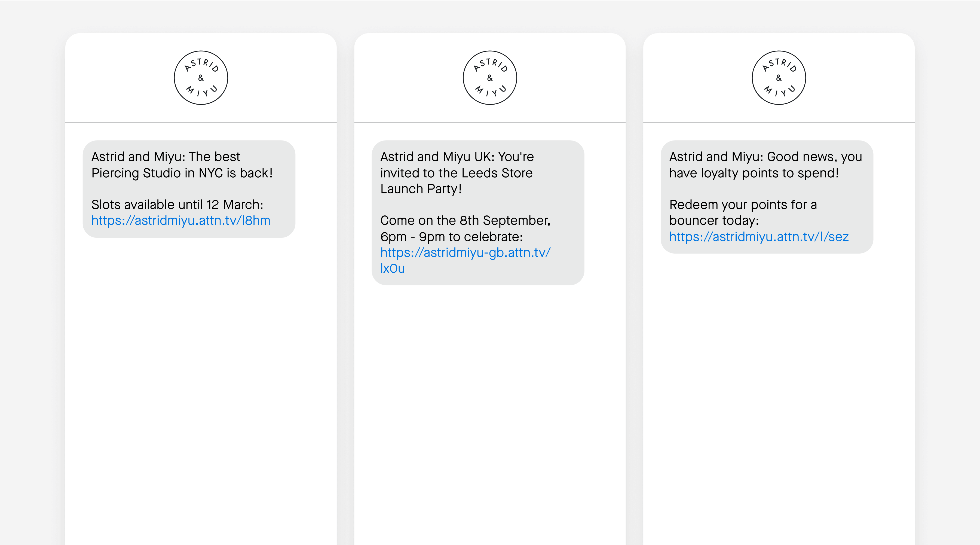Click the Astrid & Miyu logo above the loyalty points message
980x545 pixels.
click(779, 78)
